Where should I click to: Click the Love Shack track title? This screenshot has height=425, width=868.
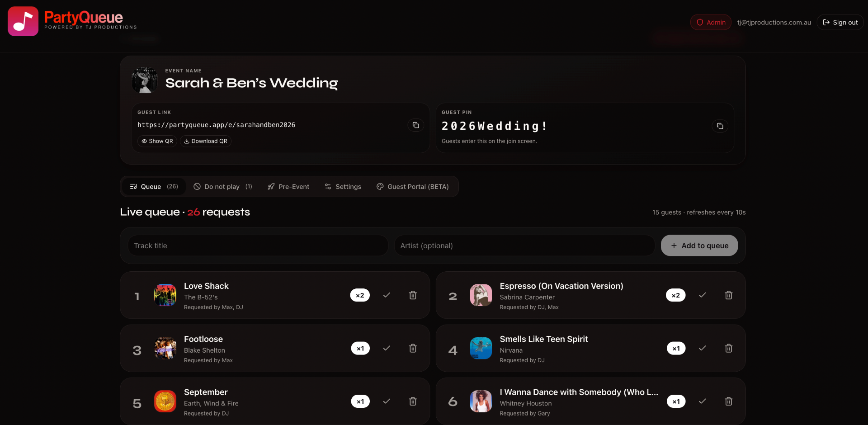pos(206,286)
